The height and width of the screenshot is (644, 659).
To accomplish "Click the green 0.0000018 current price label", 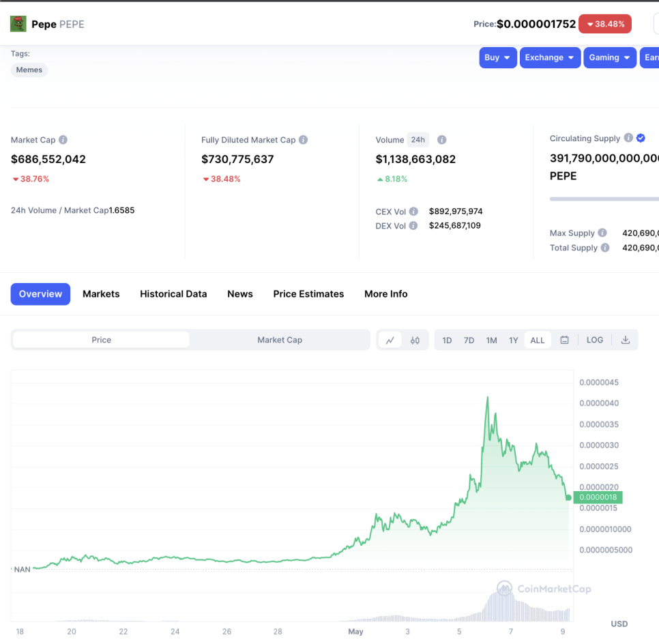I will point(598,497).
